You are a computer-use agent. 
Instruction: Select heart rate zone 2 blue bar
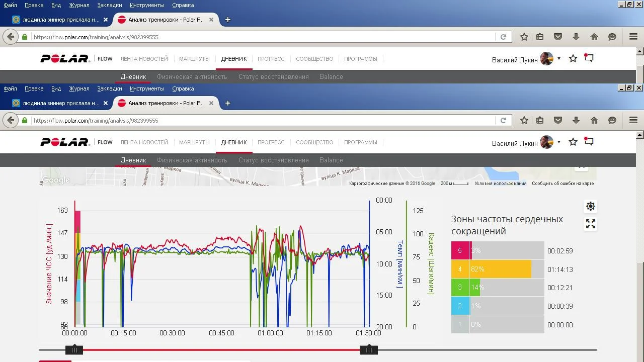(498, 306)
